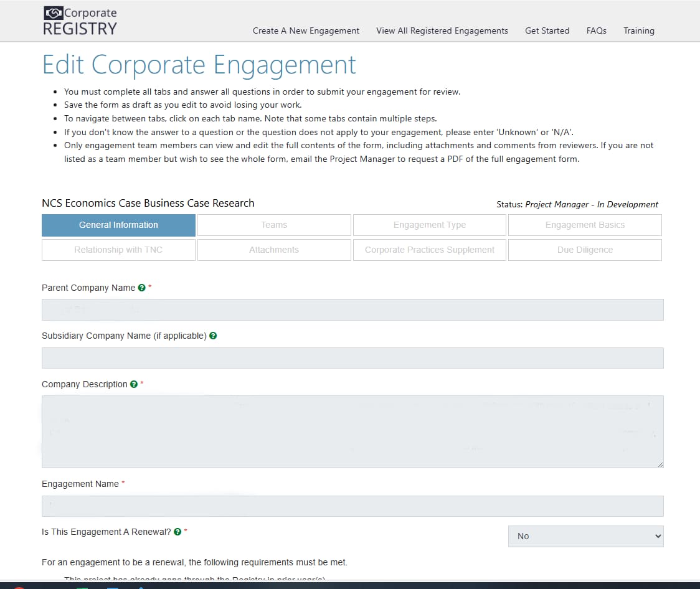Image resolution: width=700 pixels, height=589 pixels.
Task: Click Create A New Engagement link
Action: (x=306, y=31)
